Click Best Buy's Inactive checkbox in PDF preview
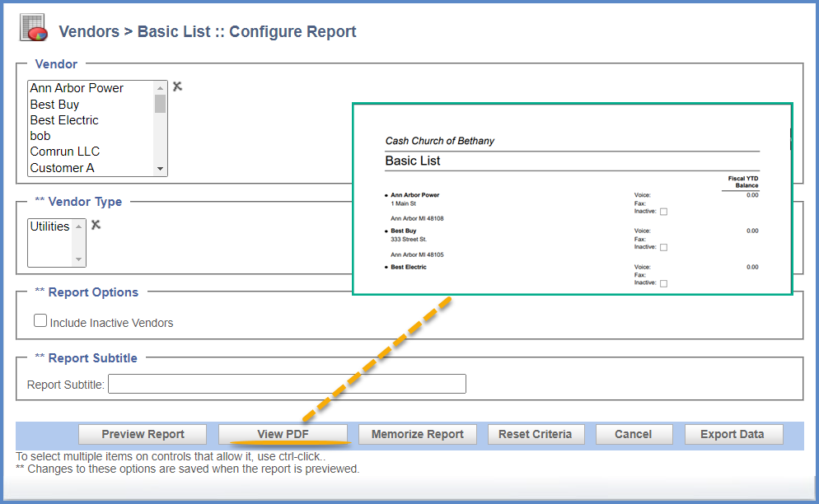The height and width of the screenshot is (504, 819). (x=664, y=248)
